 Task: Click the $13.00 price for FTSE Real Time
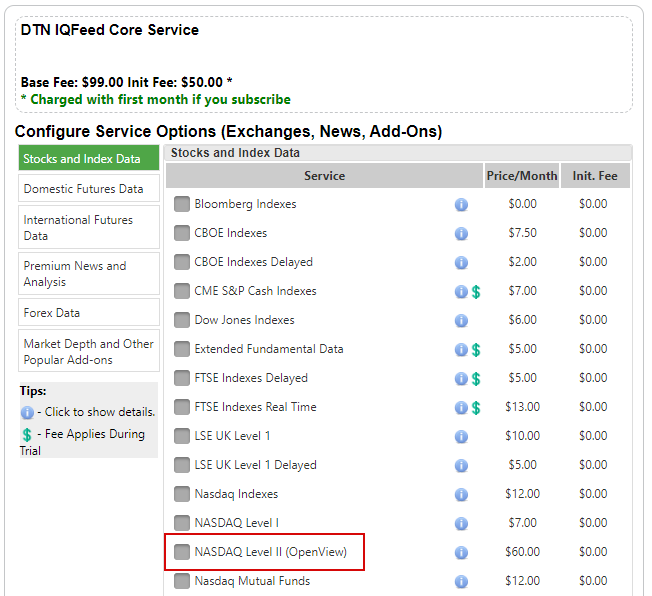(x=522, y=407)
